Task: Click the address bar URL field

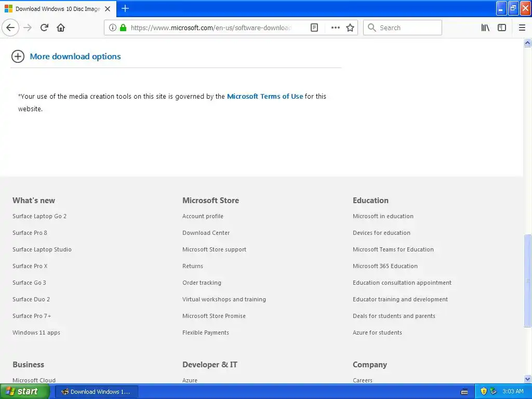Action: click(x=210, y=28)
